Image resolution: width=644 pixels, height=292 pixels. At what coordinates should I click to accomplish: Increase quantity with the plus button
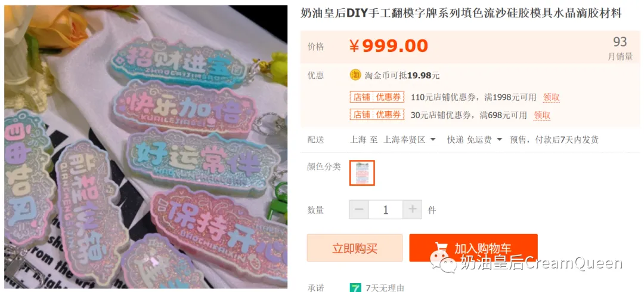[413, 210]
